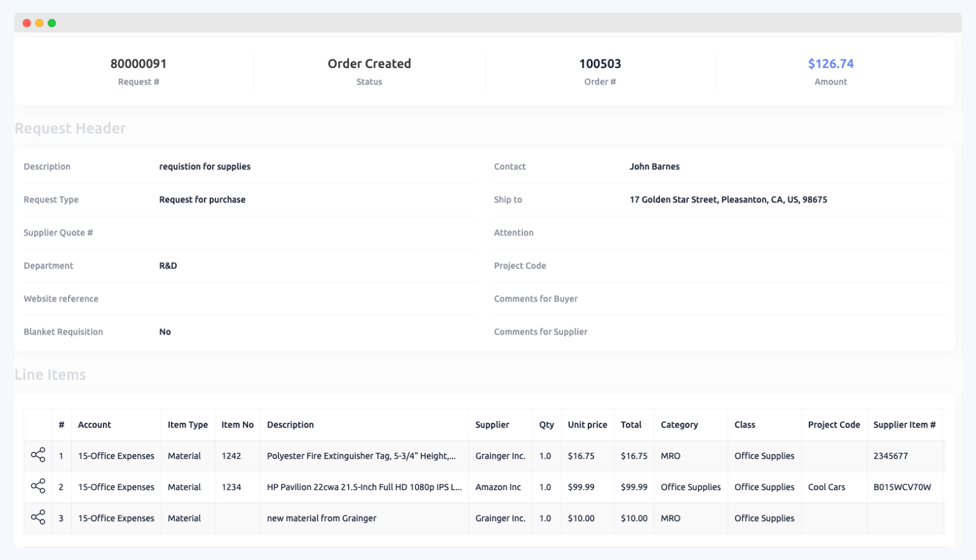The image size is (976, 560).
Task: Select the Department value 'R&D'
Action: 168,265
